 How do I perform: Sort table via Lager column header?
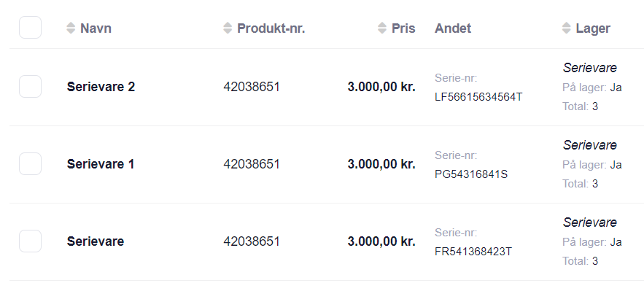coord(593,28)
